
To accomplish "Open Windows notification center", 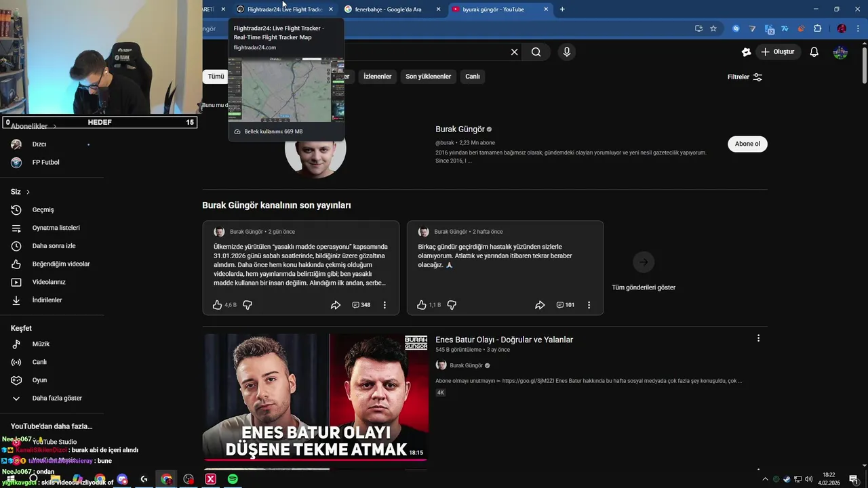I will point(853,479).
